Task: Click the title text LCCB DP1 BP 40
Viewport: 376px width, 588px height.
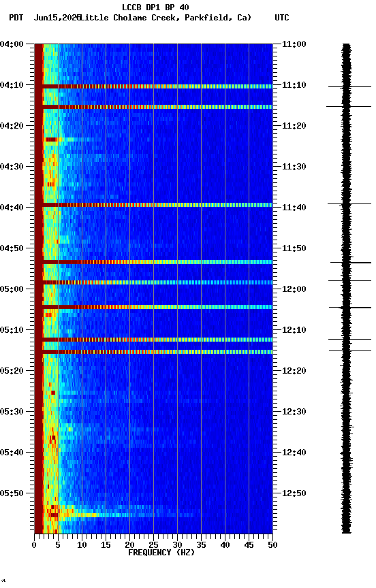Action: (x=155, y=7)
